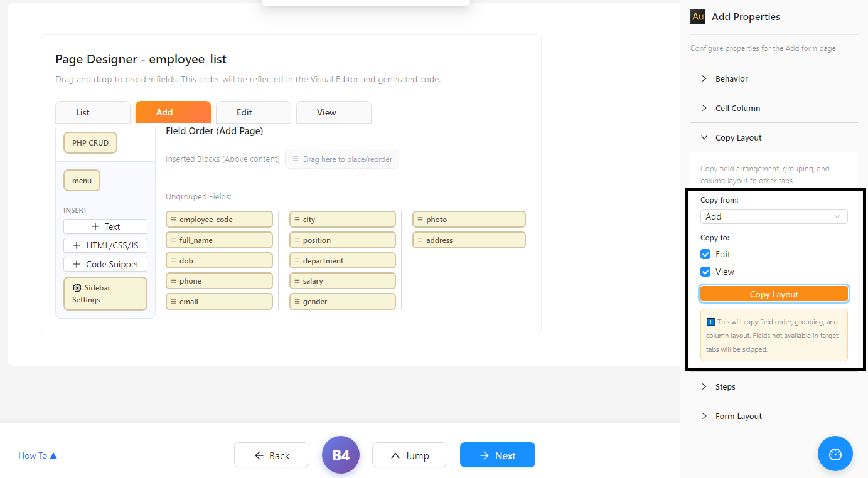
Task: Click the drag handle icon on position
Action: pos(297,240)
